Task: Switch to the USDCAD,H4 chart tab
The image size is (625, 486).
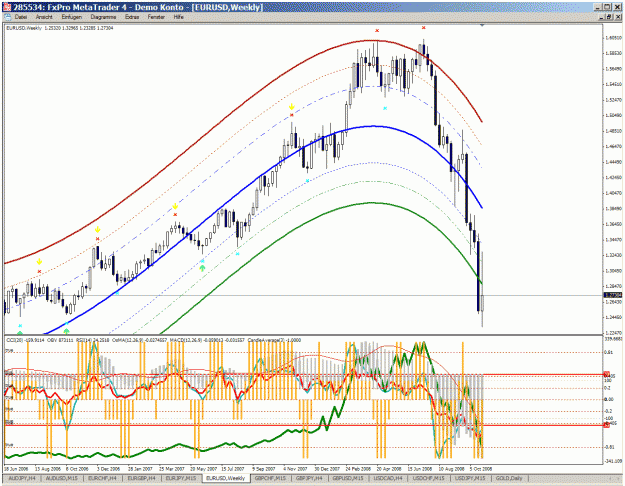Action: (x=389, y=478)
